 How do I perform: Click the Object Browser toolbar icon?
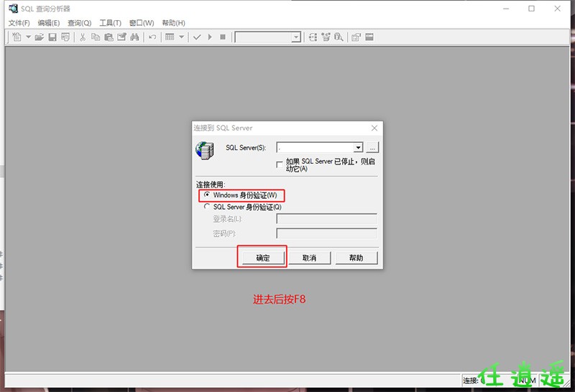pos(326,37)
